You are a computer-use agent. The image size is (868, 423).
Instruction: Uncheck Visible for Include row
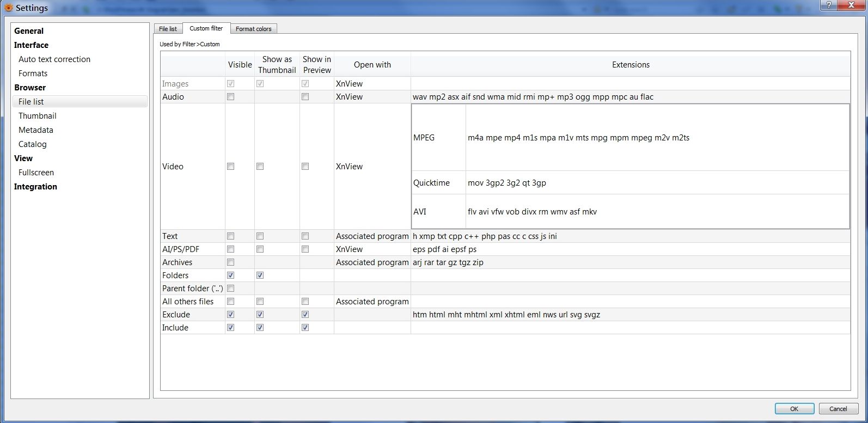tap(231, 328)
